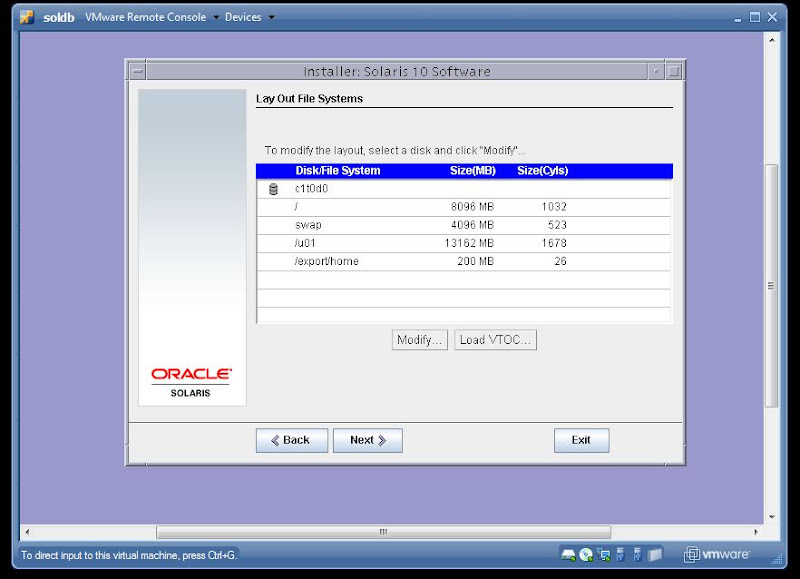
Task: Click the gray folder icon in the status bar
Action: pyautogui.click(x=656, y=555)
